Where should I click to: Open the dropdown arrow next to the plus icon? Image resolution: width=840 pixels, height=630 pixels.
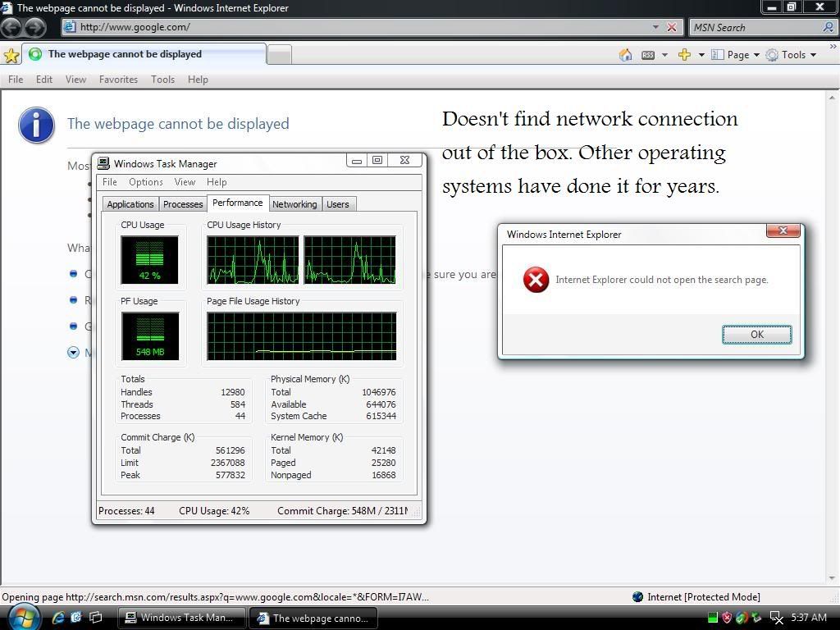[x=701, y=55]
